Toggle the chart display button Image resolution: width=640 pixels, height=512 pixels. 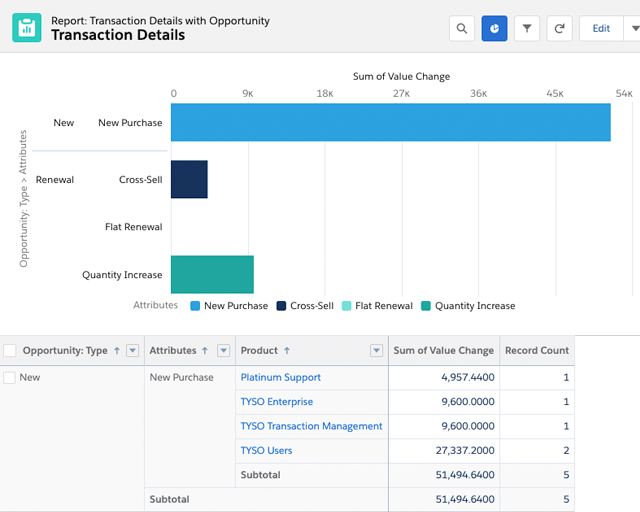tap(494, 29)
